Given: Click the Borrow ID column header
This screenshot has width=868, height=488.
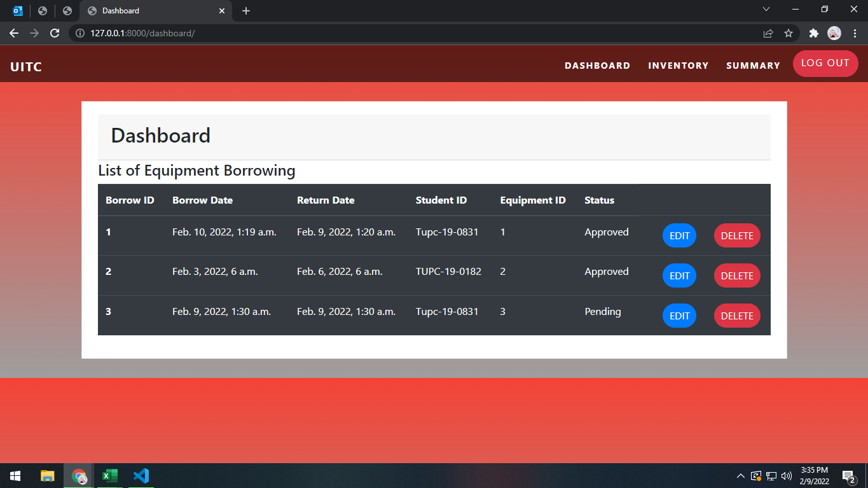Looking at the screenshot, I should [x=130, y=200].
